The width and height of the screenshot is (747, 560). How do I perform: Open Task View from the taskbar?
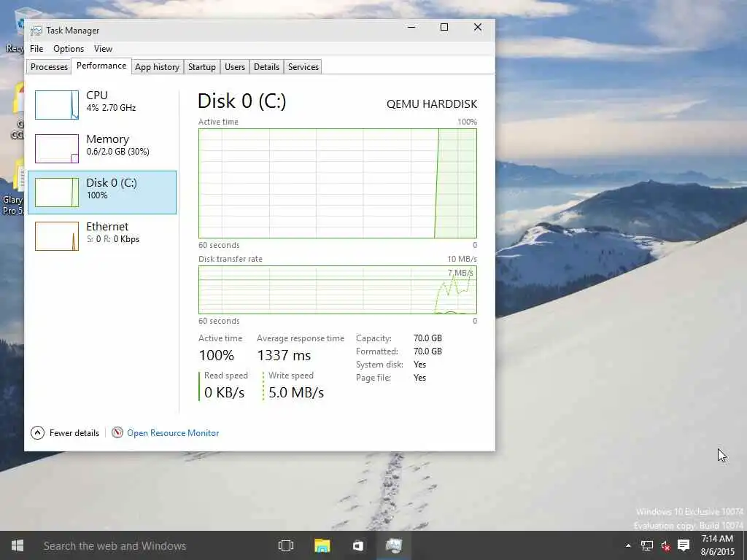(x=286, y=545)
